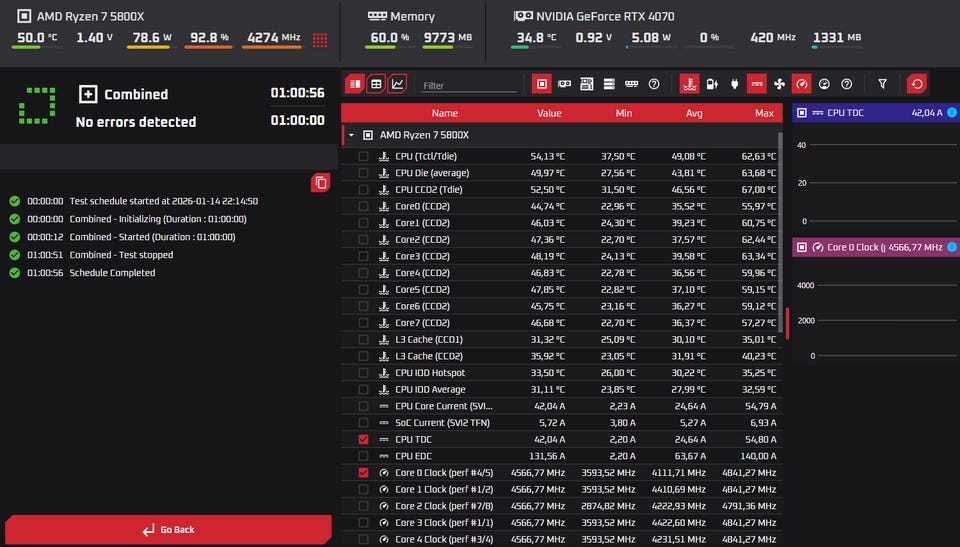Toggle the voltage sensor filter icon
This screenshot has width=960, height=547.
click(x=712, y=84)
